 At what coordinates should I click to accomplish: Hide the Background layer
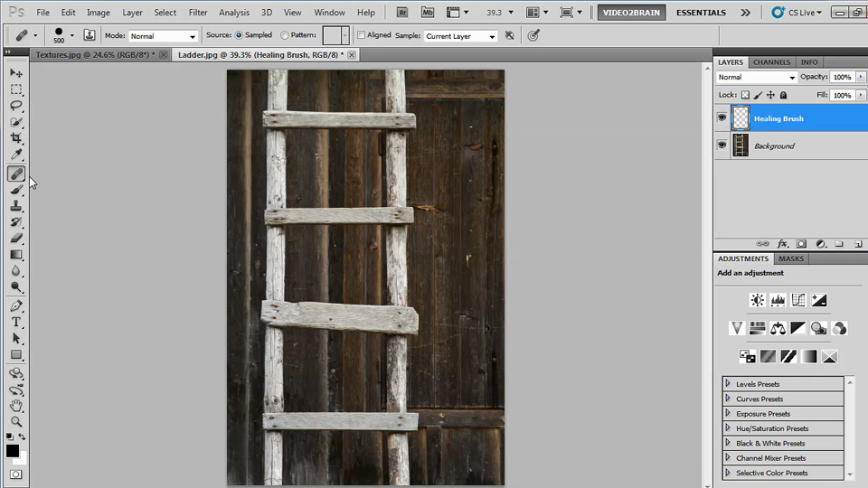(722, 145)
